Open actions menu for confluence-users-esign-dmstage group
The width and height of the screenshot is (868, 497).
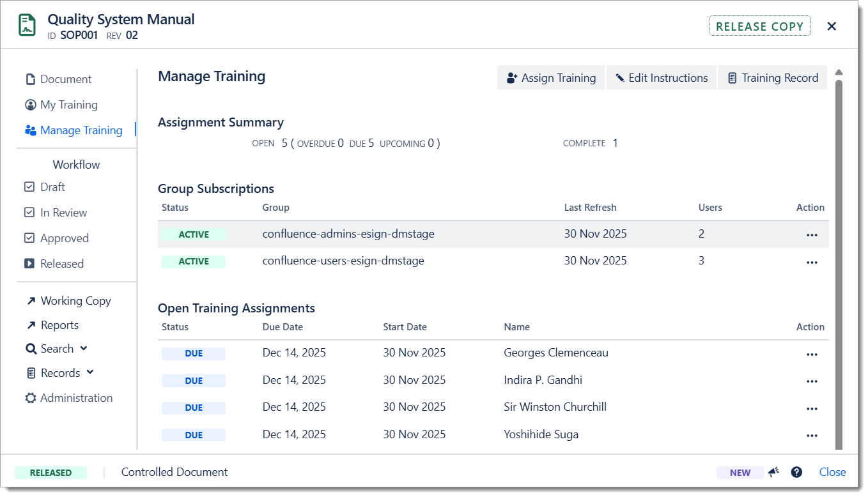click(x=812, y=262)
